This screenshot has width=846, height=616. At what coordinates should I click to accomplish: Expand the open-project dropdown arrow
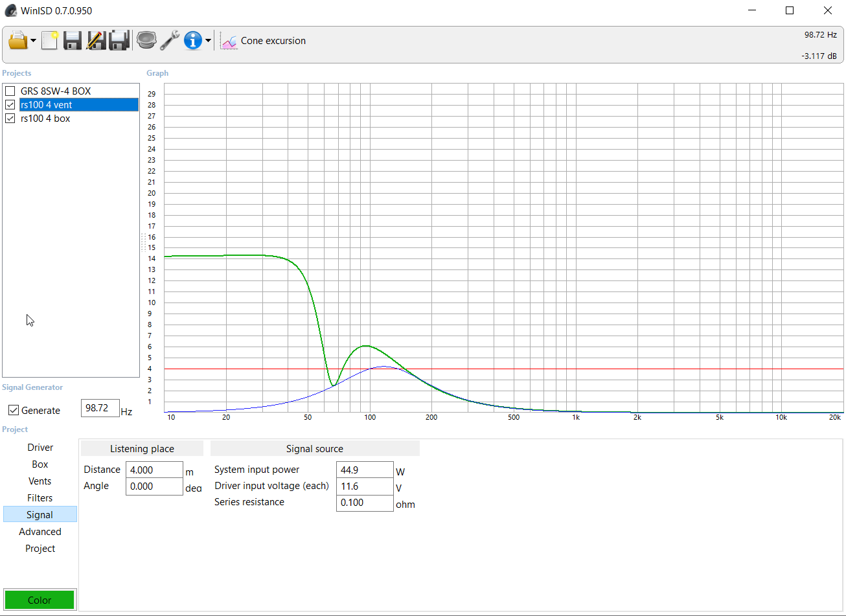pyautogui.click(x=34, y=41)
